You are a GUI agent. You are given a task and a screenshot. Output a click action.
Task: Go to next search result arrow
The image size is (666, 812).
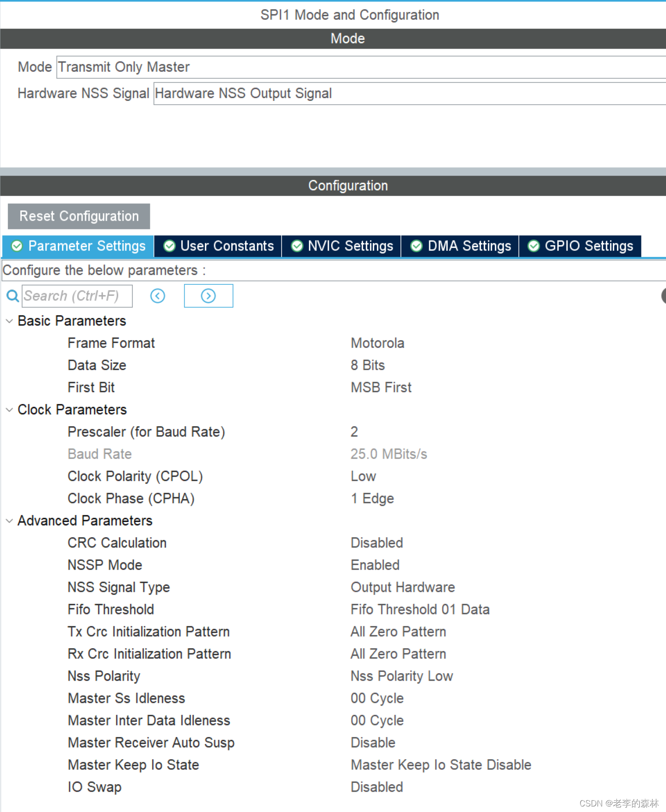coord(209,296)
